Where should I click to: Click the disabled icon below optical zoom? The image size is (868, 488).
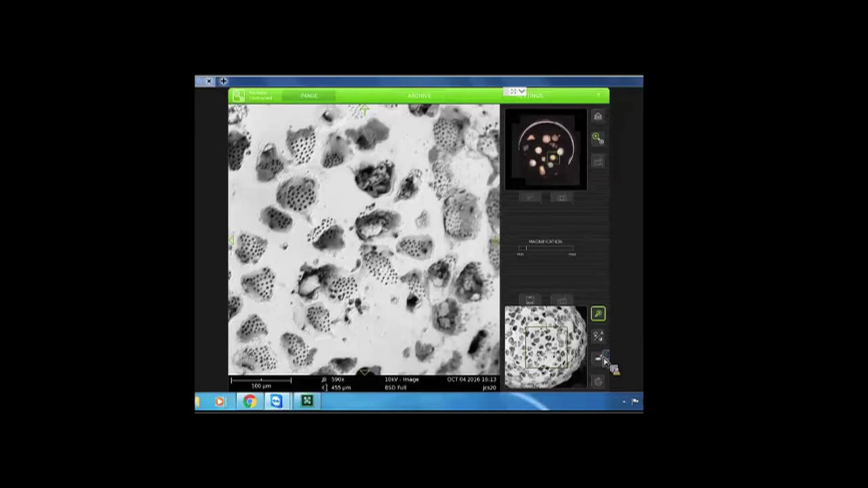(x=597, y=161)
